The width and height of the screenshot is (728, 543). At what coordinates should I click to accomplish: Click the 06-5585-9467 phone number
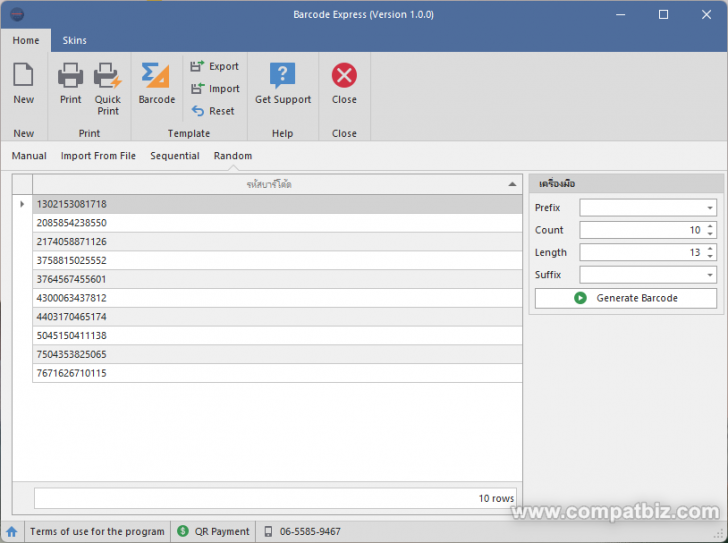[310, 531]
